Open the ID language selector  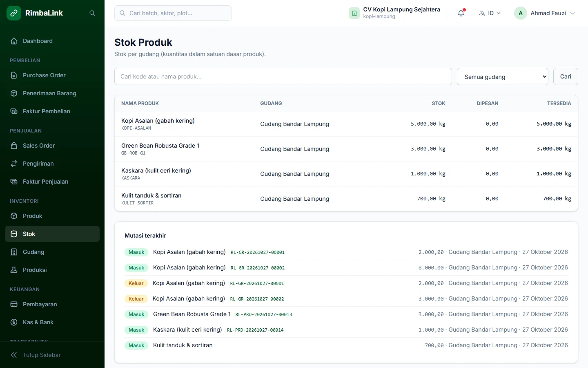click(490, 13)
